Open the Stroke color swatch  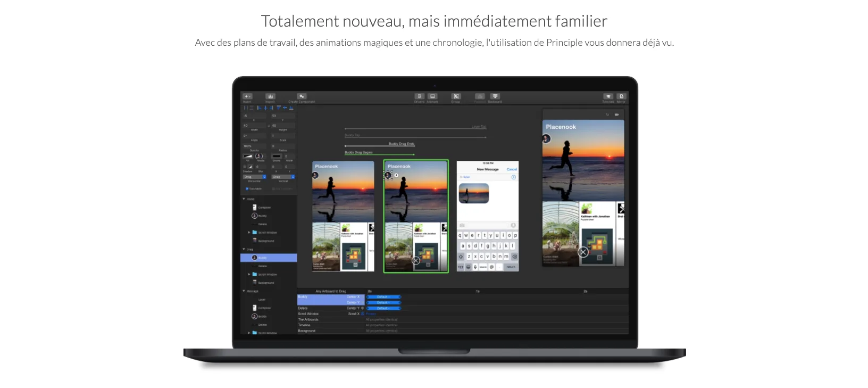pyautogui.click(x=277, y=156)
